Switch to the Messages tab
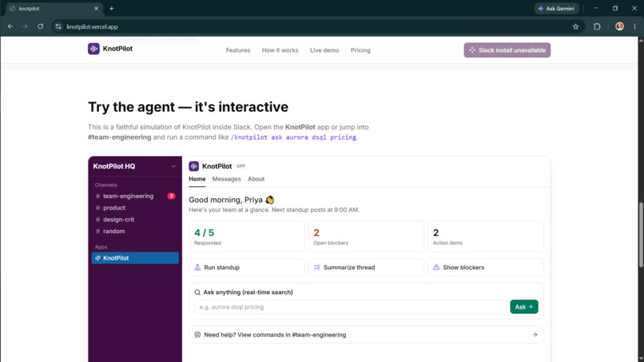 click(226, 179)
